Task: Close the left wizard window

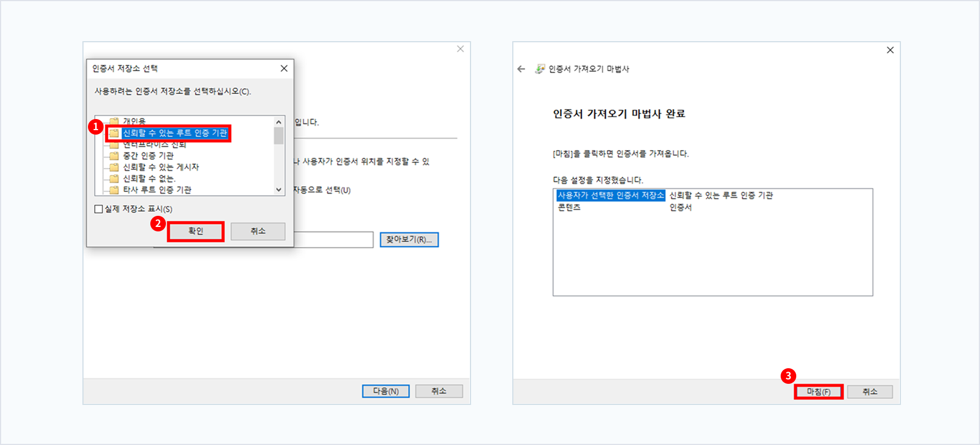Action: point(460,49)
